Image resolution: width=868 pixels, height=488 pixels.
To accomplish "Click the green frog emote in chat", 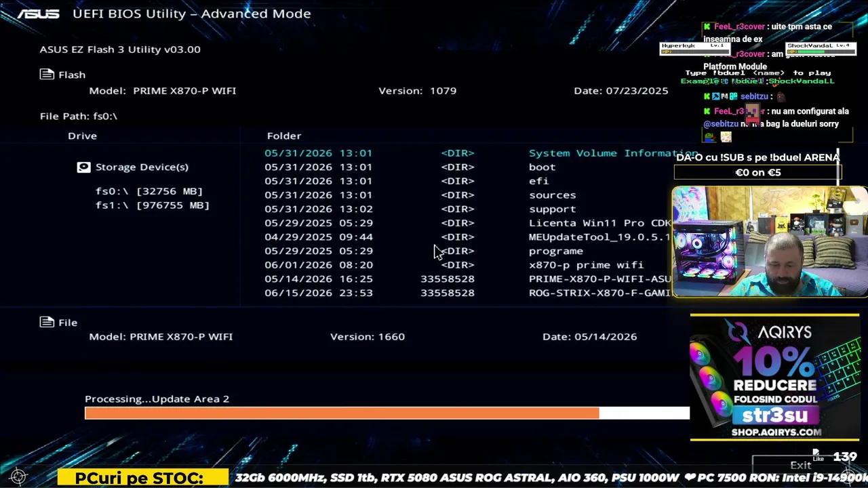I will pos(709,137).
